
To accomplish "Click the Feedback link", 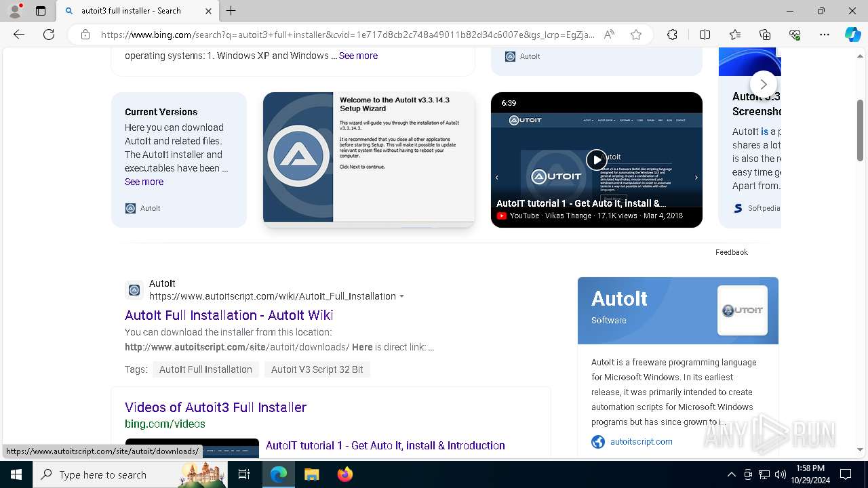I will 731,252.
